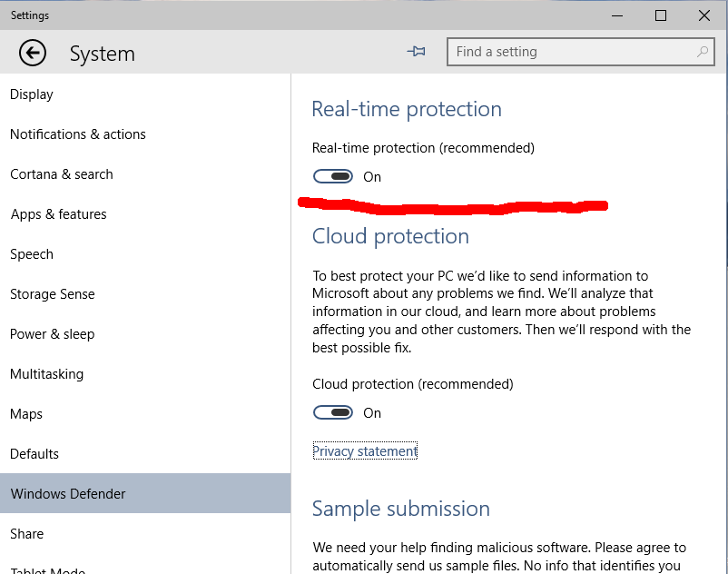Turn off Cloud protection toggle
The height and width of the screenshot is (574, 728).
coord(333,412)
